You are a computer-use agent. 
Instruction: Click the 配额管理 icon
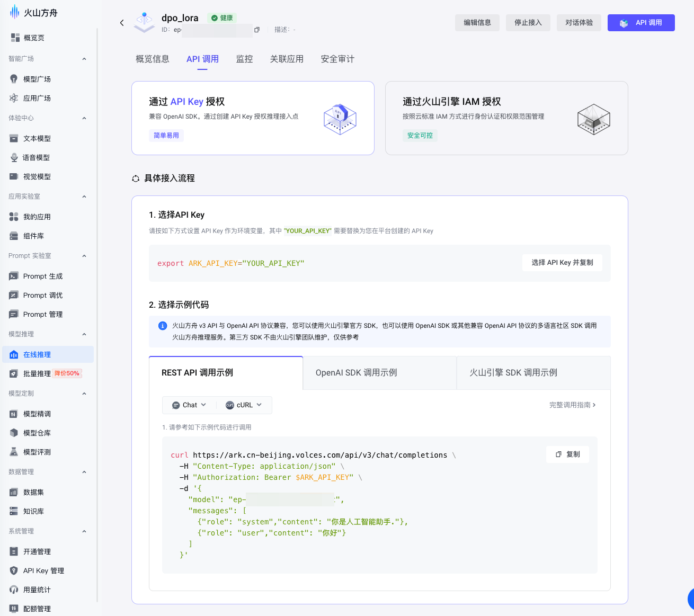pyautogui.click(x=14, y=609)
